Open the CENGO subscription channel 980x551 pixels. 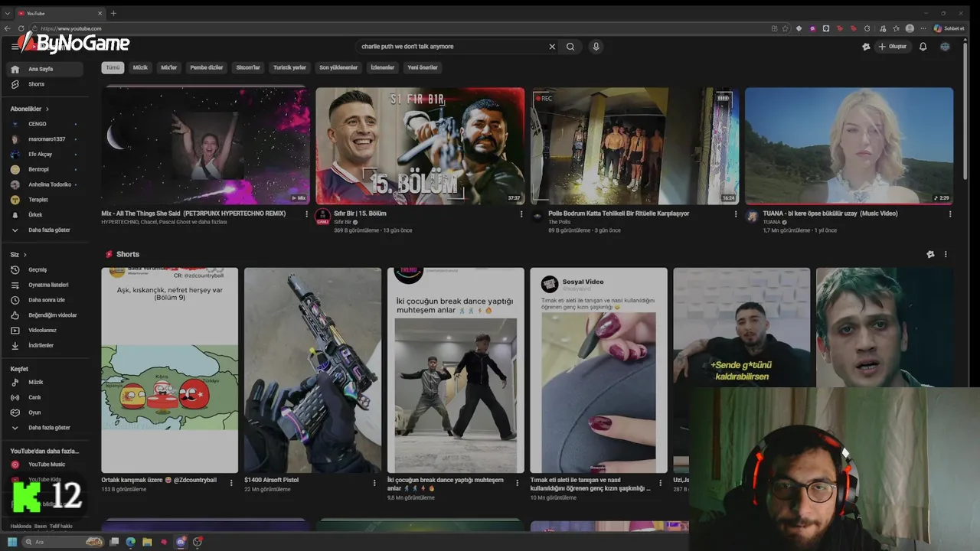[x=44, y=124]
